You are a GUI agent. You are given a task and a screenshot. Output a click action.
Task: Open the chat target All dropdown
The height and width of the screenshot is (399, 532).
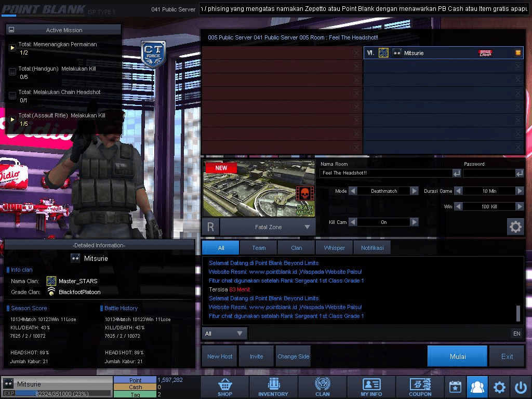click(x=224, y=334)
